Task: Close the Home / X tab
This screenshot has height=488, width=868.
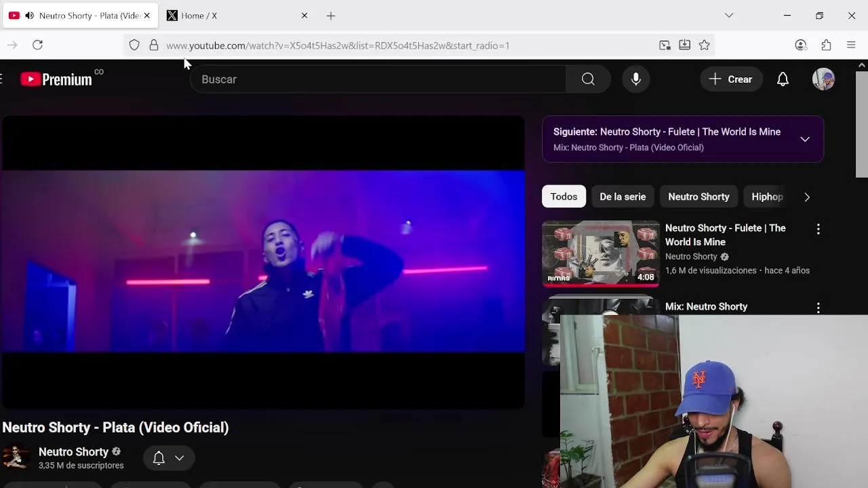Action: coord(304,16)
